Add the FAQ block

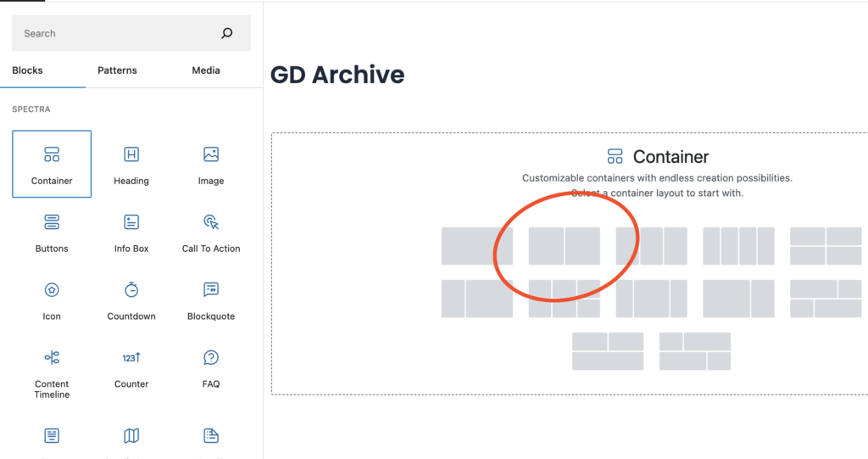[x=211, y=367]
